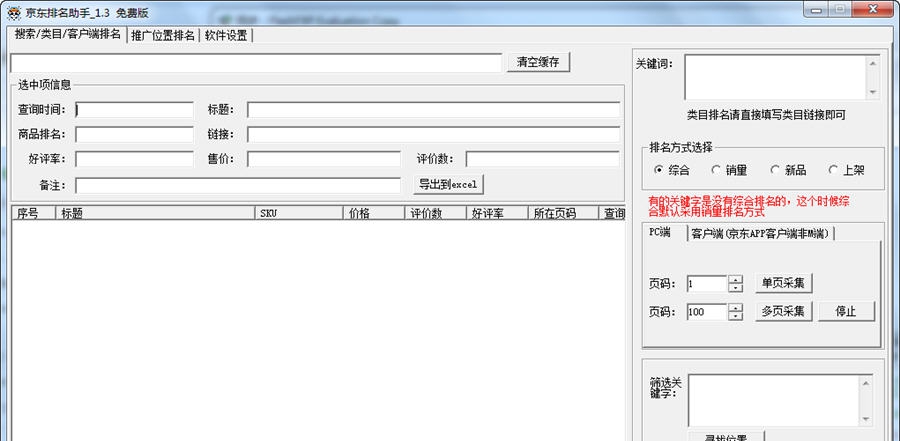Open the 软件设置 tab
The image size is (900, 441).
point(226,36)
